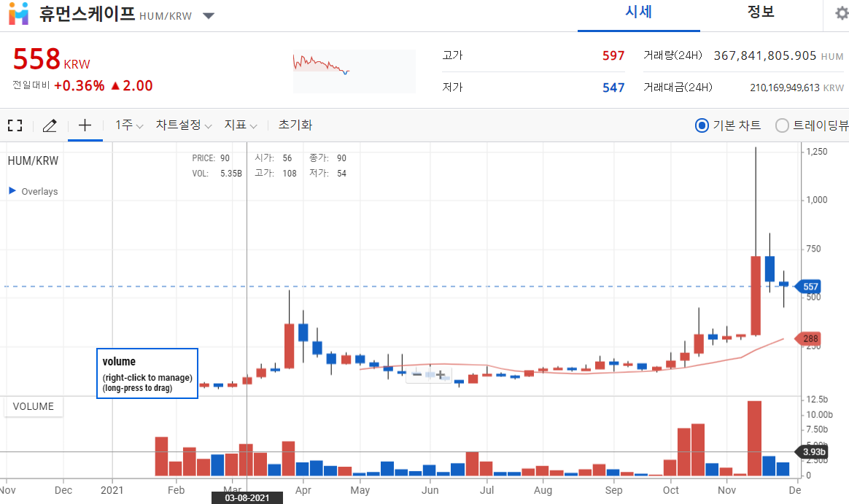Open the HUM/KRW market selector arrow
The height and width of the screenshot is (504, 849).
(209, 16)
